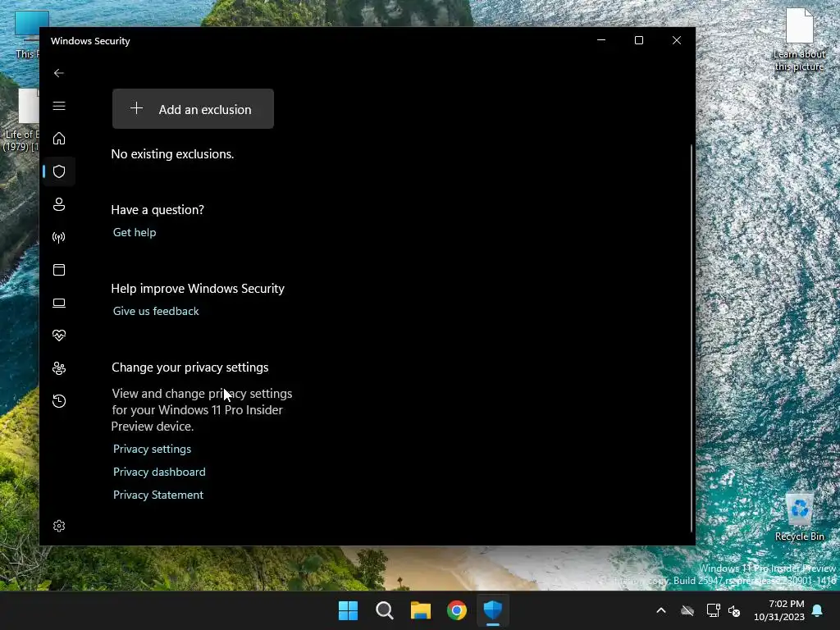Maximize the Windows Security window
The height and width of the screenshot is (630, 840).
[638, 40]
